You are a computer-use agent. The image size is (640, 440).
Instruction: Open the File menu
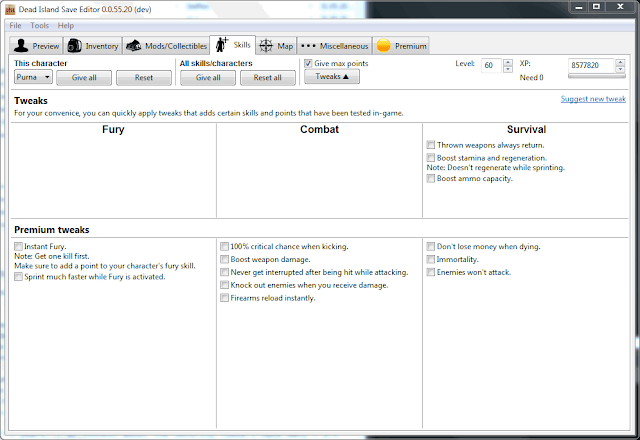tap(16, 25)
